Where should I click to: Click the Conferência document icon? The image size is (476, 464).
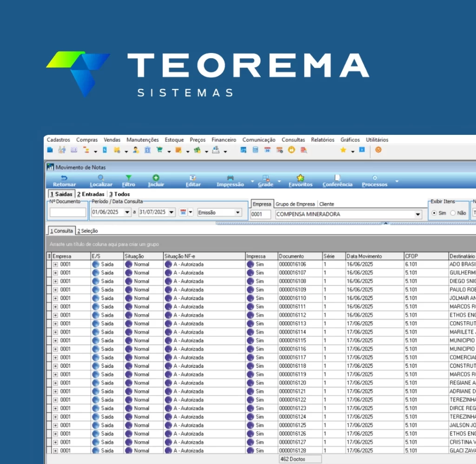coord(337,178)
